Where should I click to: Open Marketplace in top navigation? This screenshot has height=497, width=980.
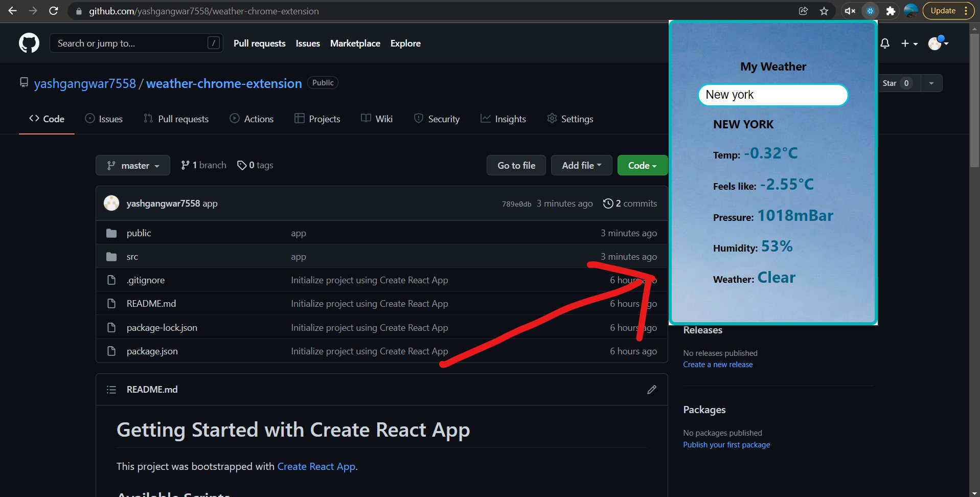pos(355,43)
